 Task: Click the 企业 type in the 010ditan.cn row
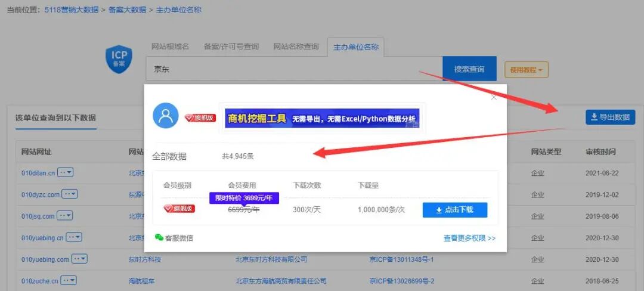(x=538, y=173)
